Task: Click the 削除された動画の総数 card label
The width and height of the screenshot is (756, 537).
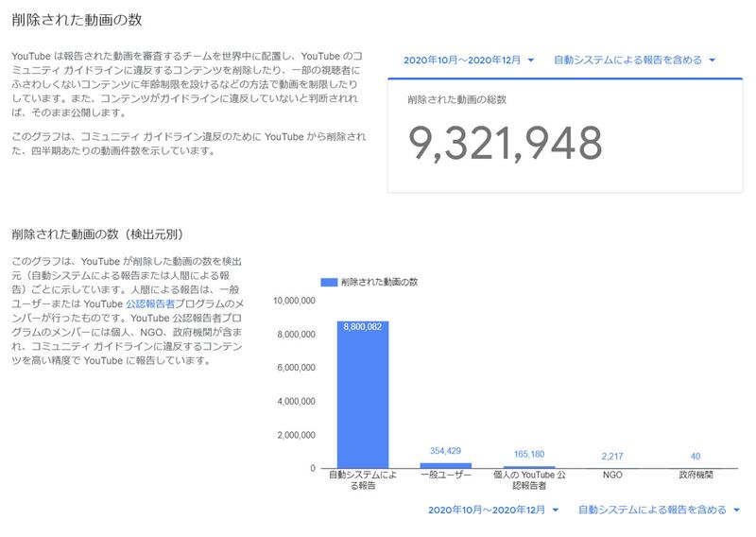Action: 457,100
